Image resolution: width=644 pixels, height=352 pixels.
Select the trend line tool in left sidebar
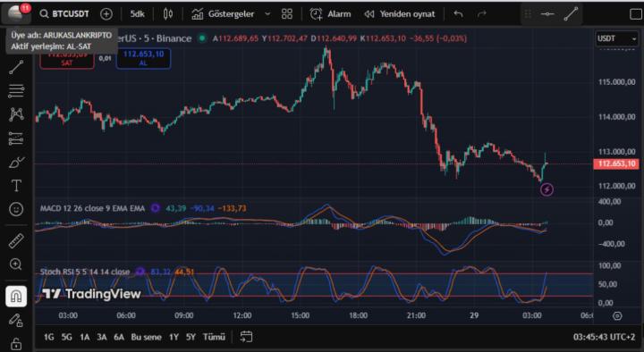16,67
